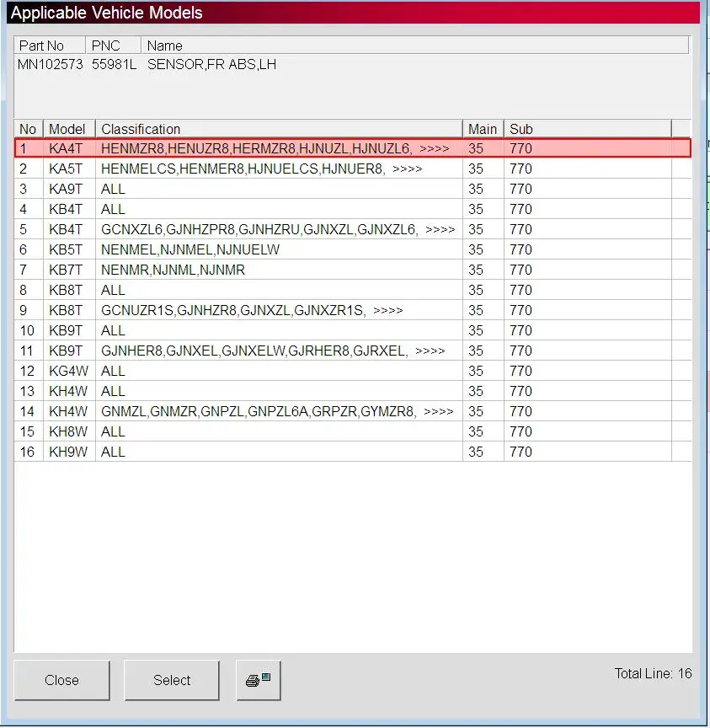Click classification starting with HENMZR8
The width and height of the screenshot is (710, 728).
click(275, 148)
